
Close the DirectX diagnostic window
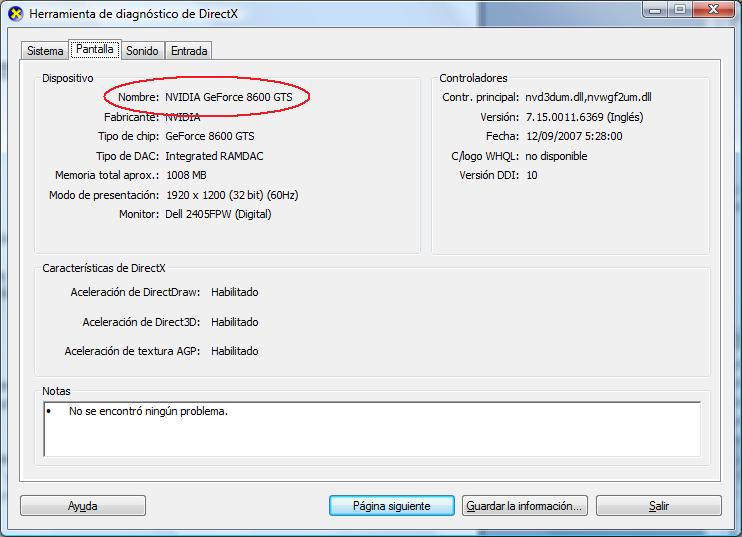pos(714,9)
